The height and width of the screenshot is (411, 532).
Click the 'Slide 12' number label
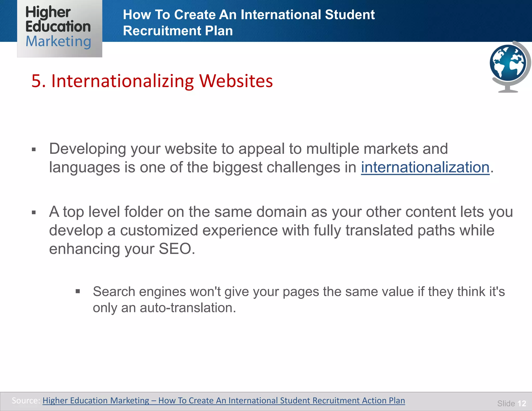[x=511, y=403]
